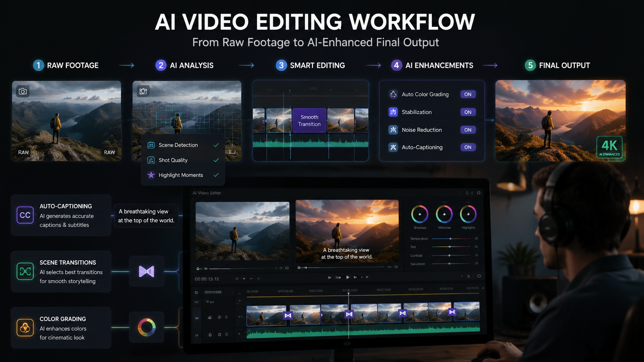Click the Highlights color wheel

click(x=468, y=214)
